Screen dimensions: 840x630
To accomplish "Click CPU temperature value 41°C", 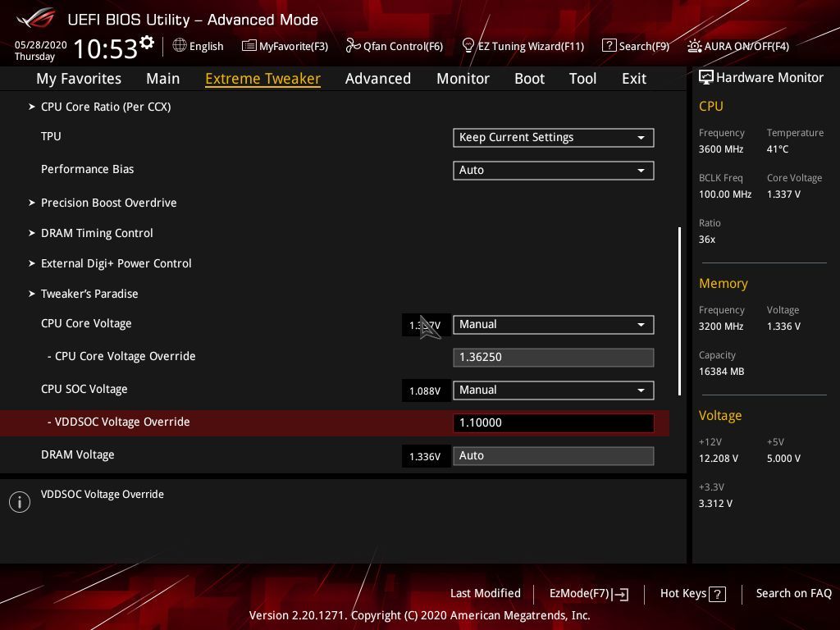I will coord(778,149).
